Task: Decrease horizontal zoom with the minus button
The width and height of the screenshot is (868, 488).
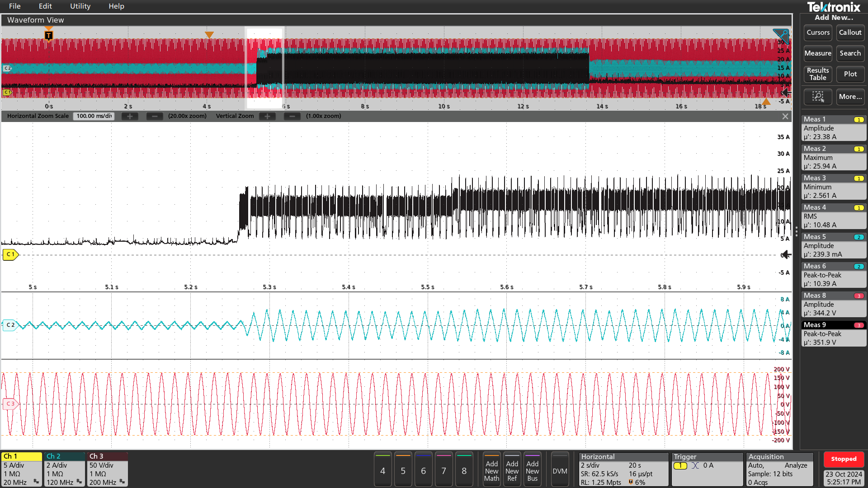Action: (x=155, y=116)
